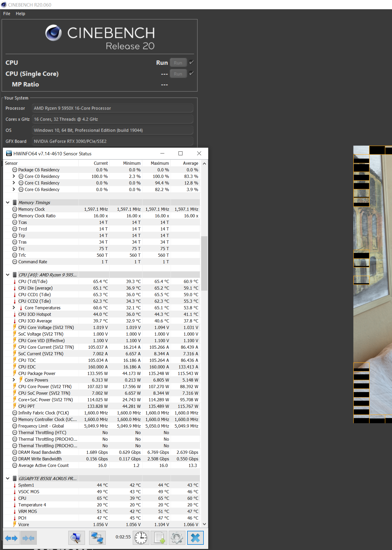
Task: Collapse the GIGABYTE B550I AORUS group
Action: pos(8,479)
